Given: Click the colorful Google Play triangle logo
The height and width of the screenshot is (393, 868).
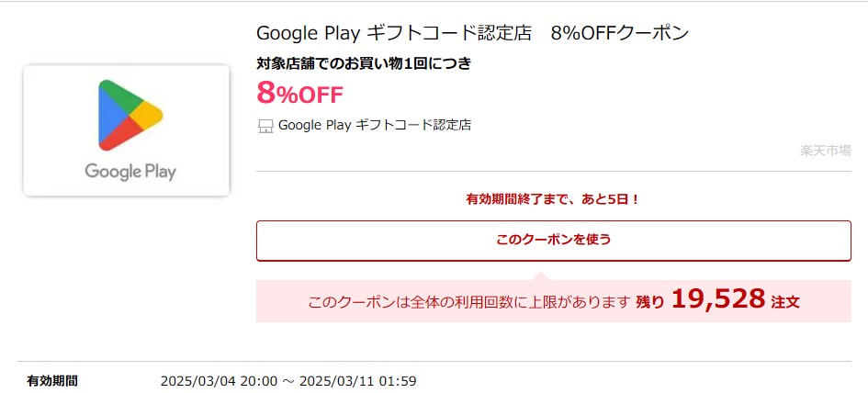Looking at the screenshot, I should coord(130,115).
